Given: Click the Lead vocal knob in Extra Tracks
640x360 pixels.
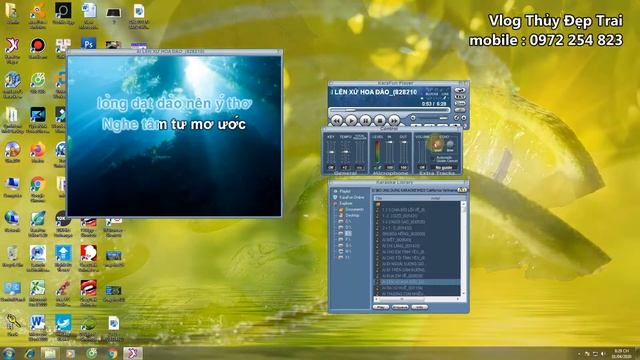Looking at the screenshot, I should coord(437,144).
